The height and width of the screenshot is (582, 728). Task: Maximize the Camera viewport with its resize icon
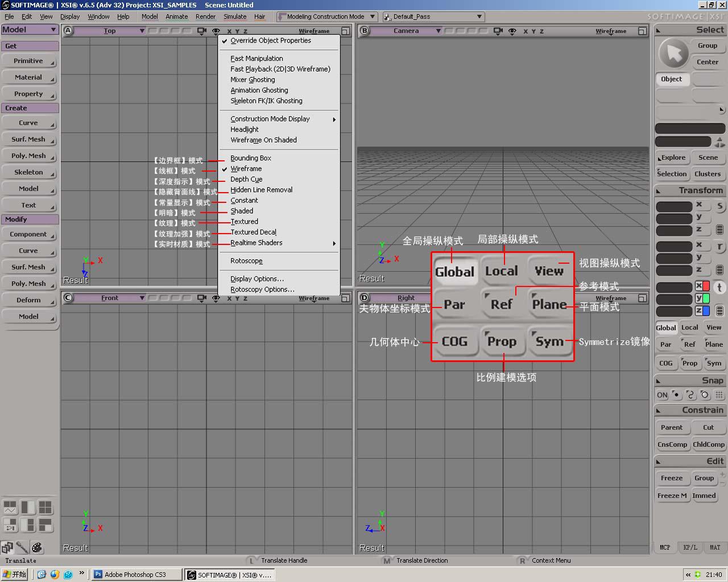642,31
